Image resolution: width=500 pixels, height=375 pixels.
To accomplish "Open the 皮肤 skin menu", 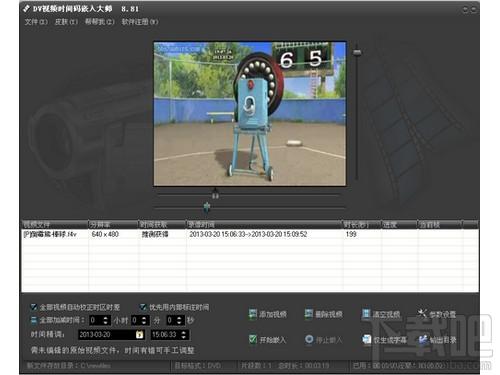I will pos(66,22).
